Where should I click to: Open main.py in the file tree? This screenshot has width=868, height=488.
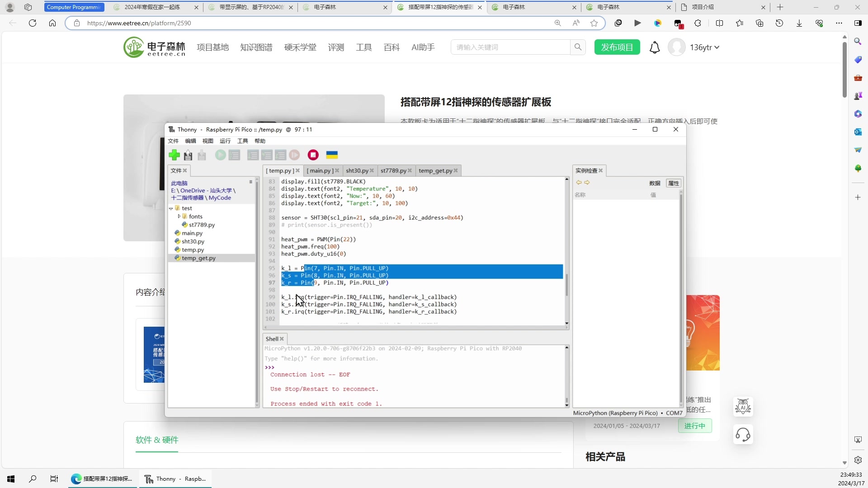click(x=192, y=233)
